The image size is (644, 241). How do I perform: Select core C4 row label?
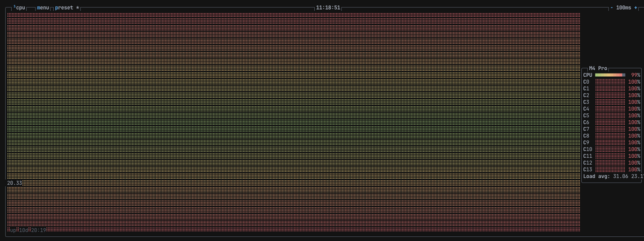tap(586, 109)
